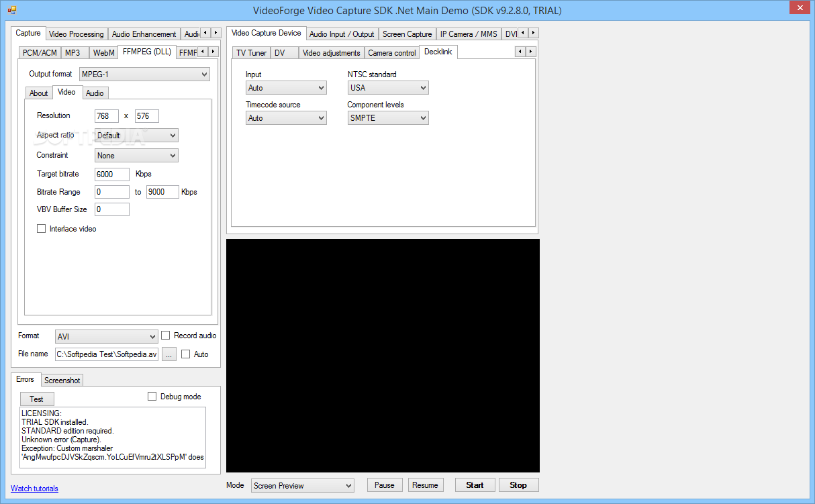Click the "STANDARD edition required." log line
This screenshot has width=815, height=504.
click(x=67, y=431)
